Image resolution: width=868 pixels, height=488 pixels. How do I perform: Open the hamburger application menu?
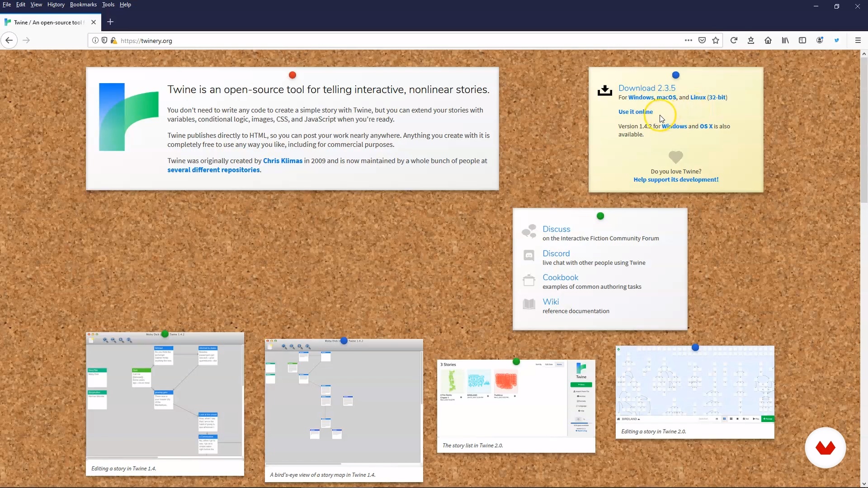click(858, 40)
